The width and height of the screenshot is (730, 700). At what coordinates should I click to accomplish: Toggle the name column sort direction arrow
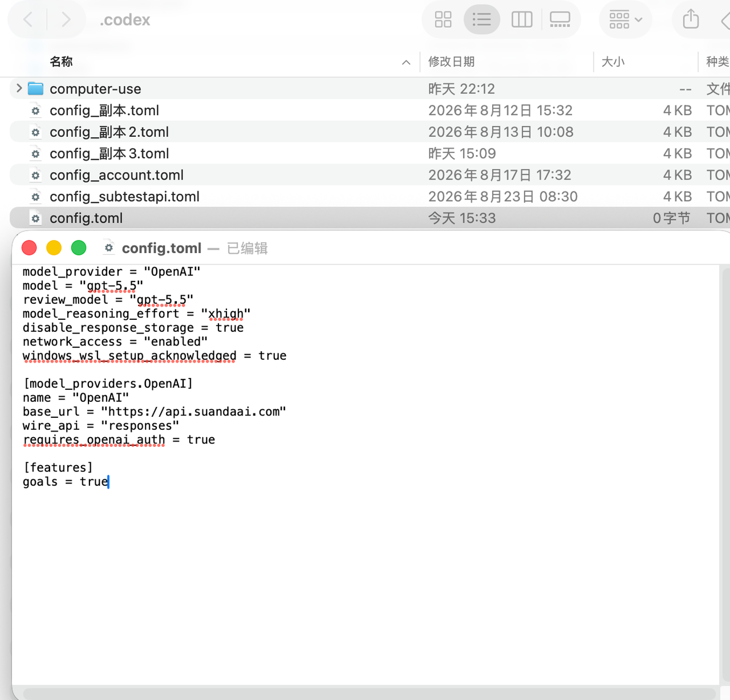406,62
